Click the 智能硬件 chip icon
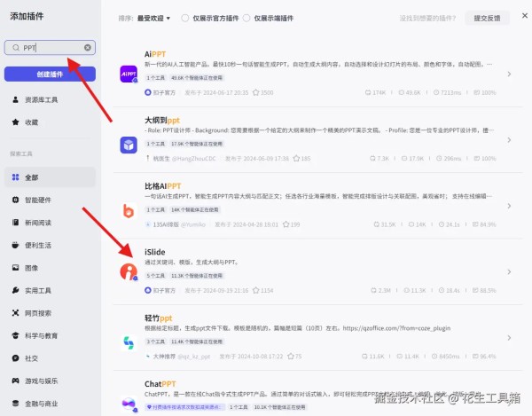Viewport: 532px width, 416px height. (15, 200)
